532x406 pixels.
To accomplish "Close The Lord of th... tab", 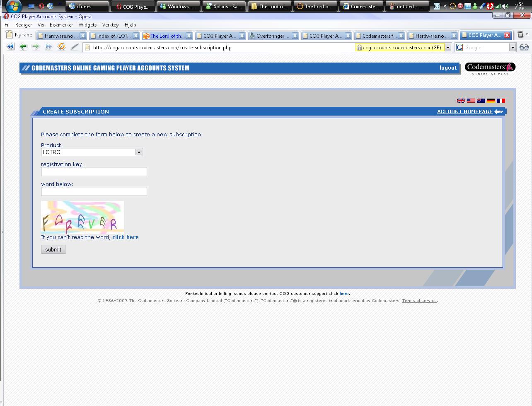I will 189,36.
